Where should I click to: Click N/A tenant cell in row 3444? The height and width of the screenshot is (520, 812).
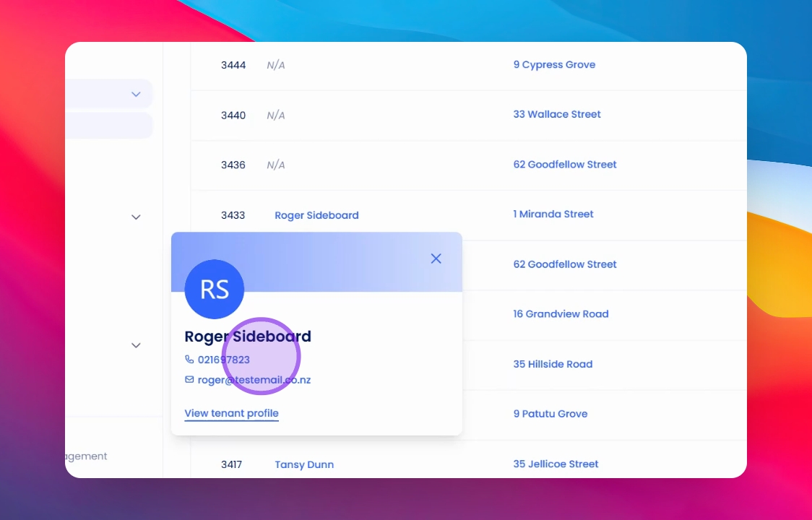pos(275,65)
